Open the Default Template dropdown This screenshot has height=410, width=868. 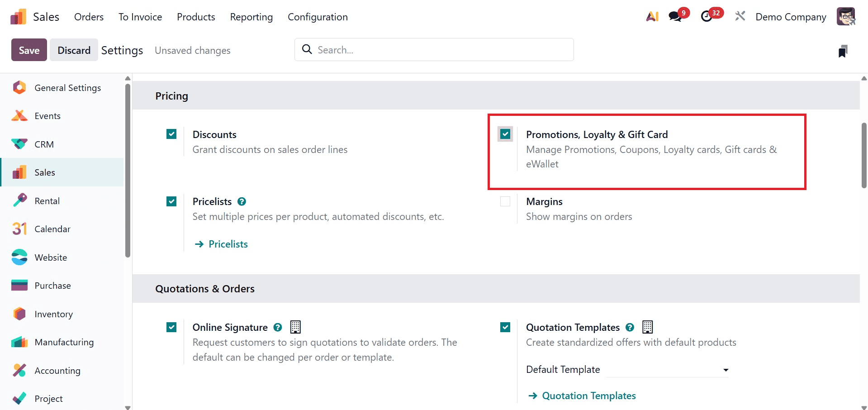(x=726, y=370)
